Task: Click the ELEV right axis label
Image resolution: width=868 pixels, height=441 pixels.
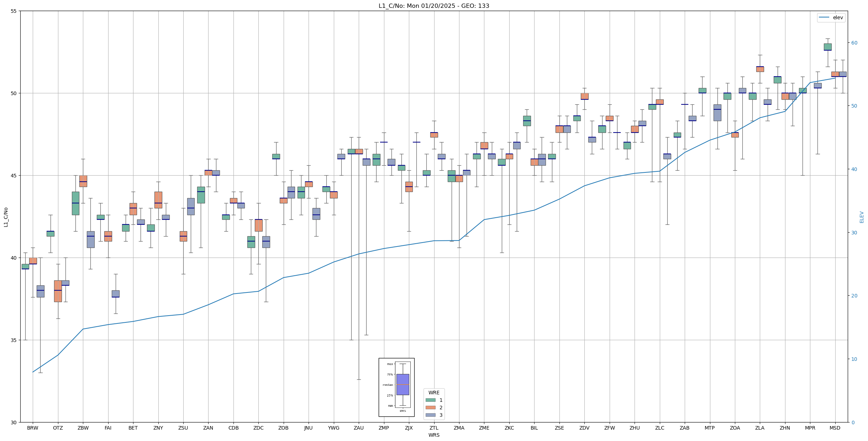Action: pyautogui.click(x=861, y=217)
